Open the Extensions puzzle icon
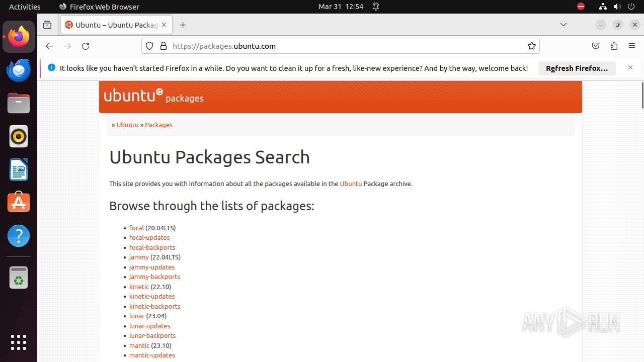Image resolution: width=644 pixels, height=362 pixels. (x=614, y=46)
